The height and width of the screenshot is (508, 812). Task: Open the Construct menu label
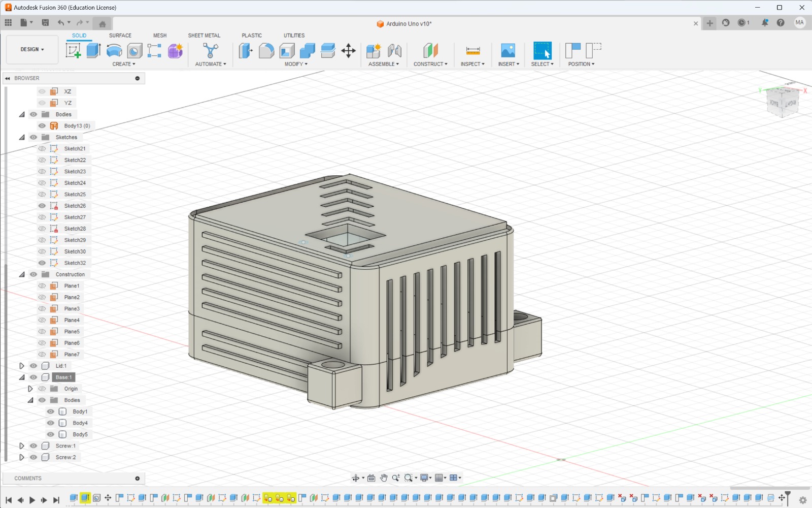430,64
